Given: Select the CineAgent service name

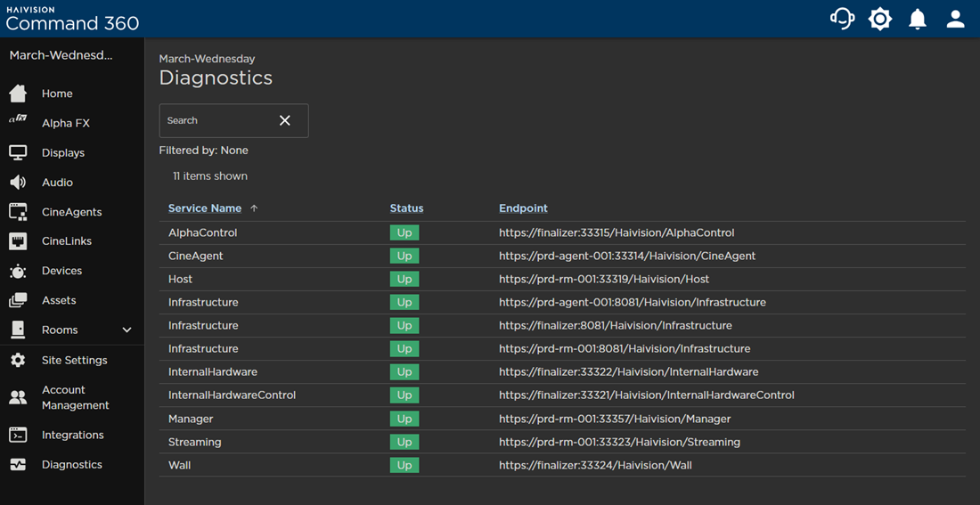Looking at the screenshot, I should coord(196,256).
